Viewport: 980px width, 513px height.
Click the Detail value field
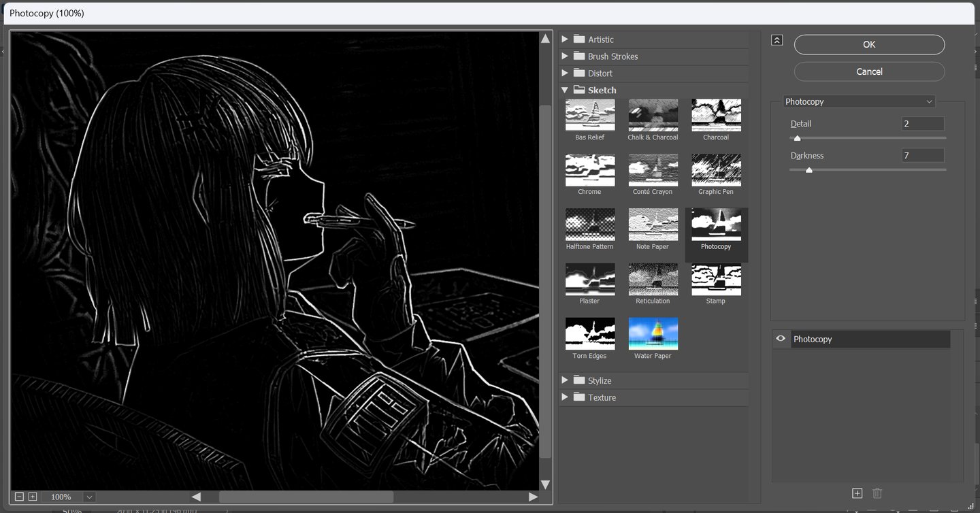923,124
